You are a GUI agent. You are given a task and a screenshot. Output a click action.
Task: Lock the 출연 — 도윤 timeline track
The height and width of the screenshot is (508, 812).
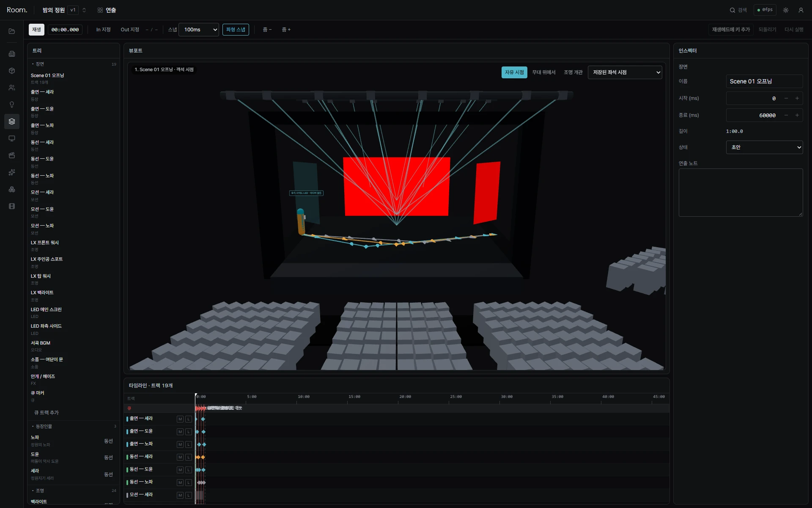[x=189, y=432]
